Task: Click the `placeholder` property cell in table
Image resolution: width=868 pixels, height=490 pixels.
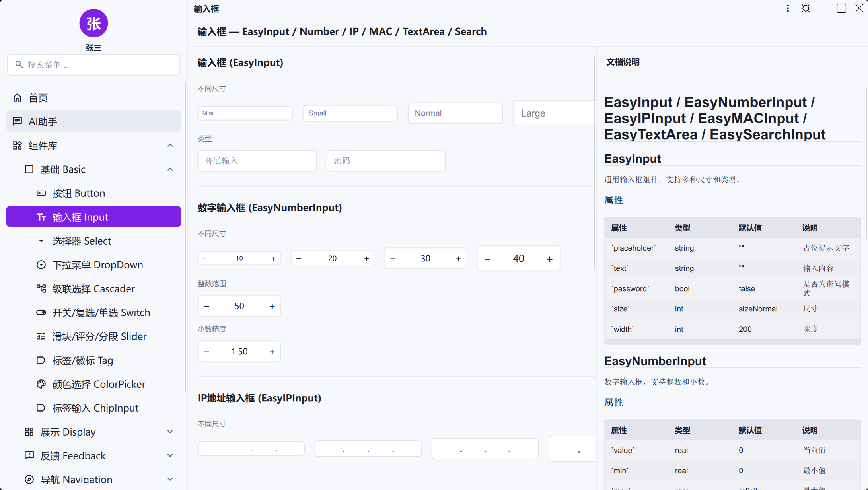Action: [x=633, y=248]
